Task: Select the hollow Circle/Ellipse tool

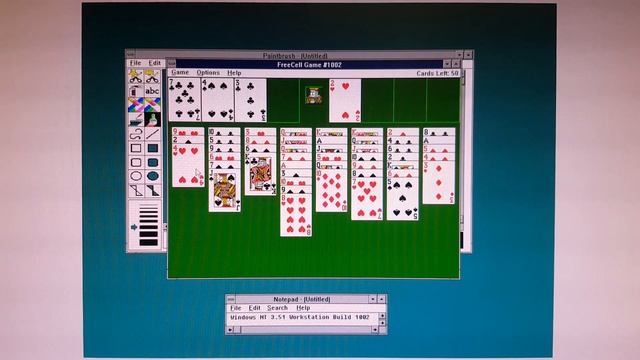Action: pos(136,176)
